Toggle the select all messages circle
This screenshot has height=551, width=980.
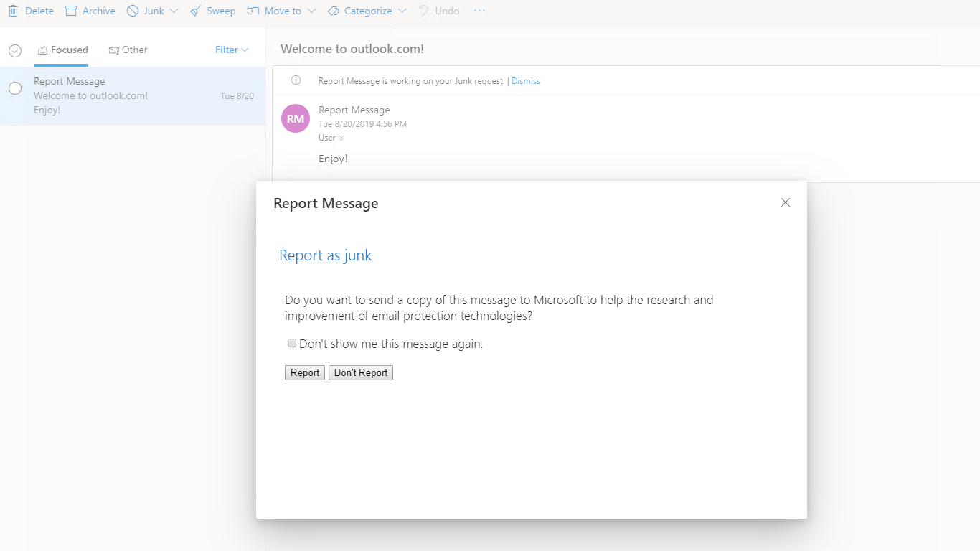(x=15, y=50)
